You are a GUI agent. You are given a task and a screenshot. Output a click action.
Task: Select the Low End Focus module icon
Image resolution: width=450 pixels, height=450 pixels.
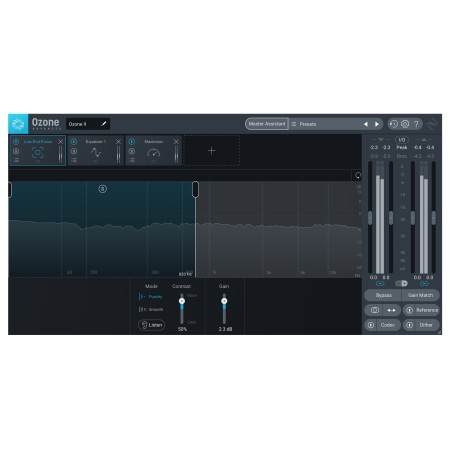point(38,153)
